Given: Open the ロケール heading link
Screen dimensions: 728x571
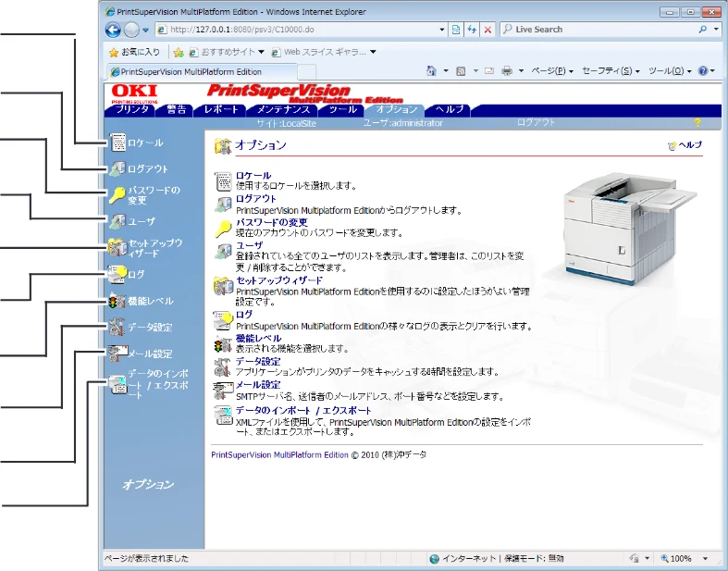Looking at the screenshot, I should coord(253,176).
